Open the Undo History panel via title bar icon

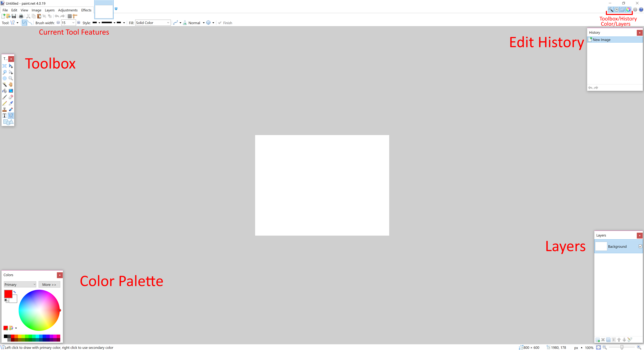[x=616, y=10]
